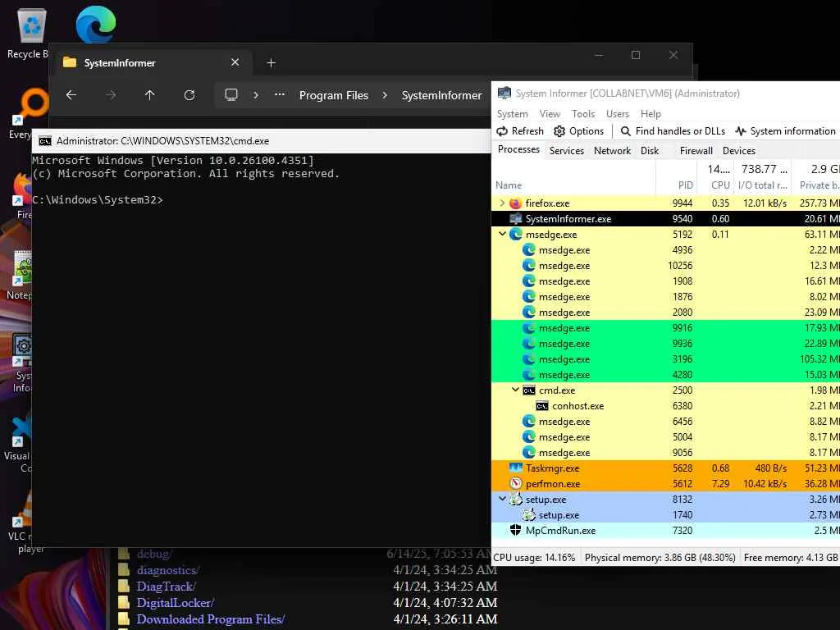Open Find handles or DLLs

tap(673, 131)
